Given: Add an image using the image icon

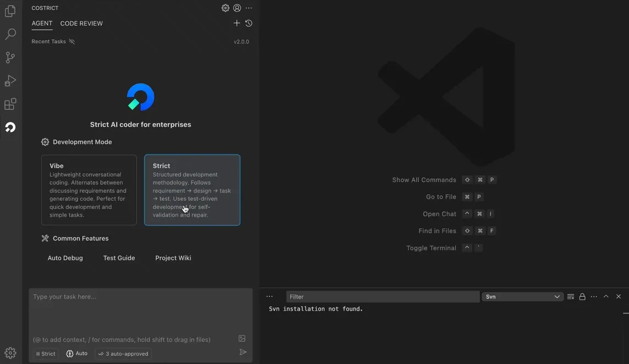Looking at the screenshot, I should point(242,339).
